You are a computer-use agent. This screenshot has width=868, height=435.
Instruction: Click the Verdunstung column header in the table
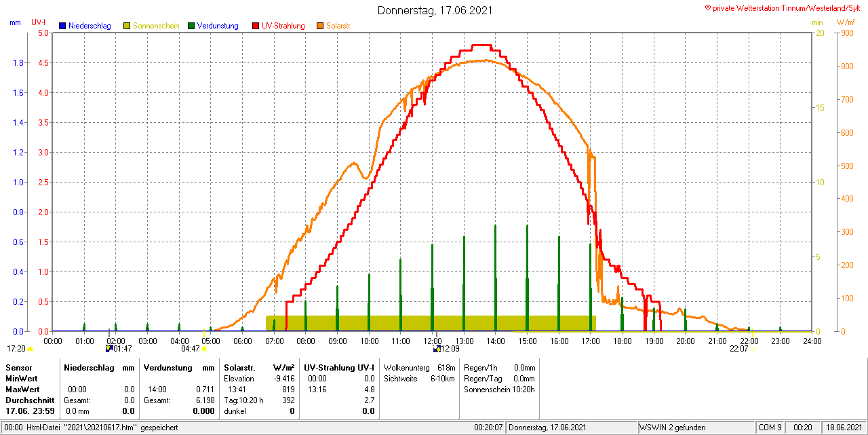167,367
